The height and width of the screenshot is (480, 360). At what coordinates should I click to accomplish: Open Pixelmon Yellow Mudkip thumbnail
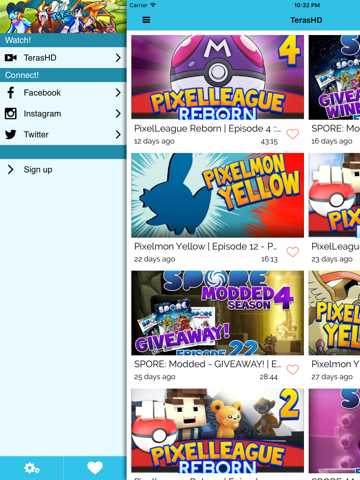pos(217,195)
